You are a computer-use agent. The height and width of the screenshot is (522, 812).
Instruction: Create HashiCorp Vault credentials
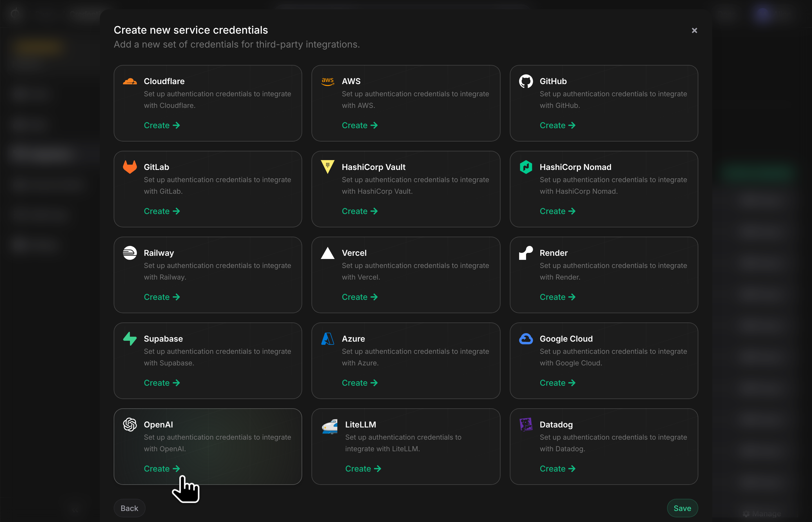point(360,211)
